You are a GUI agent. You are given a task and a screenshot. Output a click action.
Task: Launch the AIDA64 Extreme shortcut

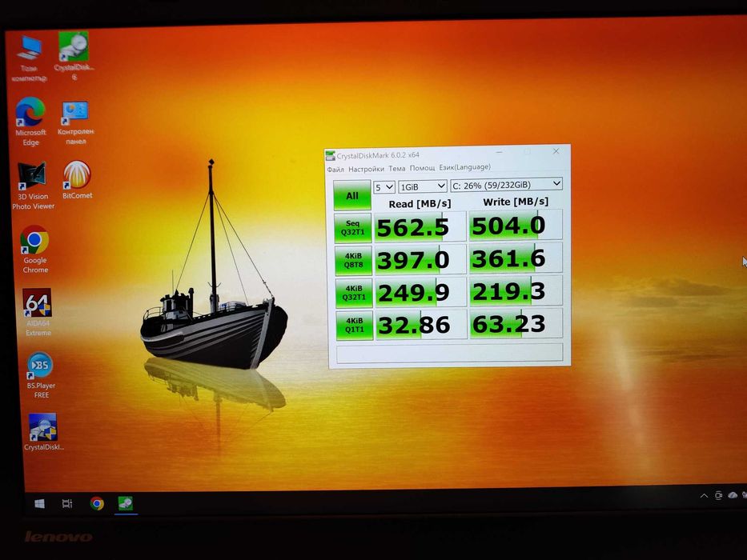coord(38,313)
